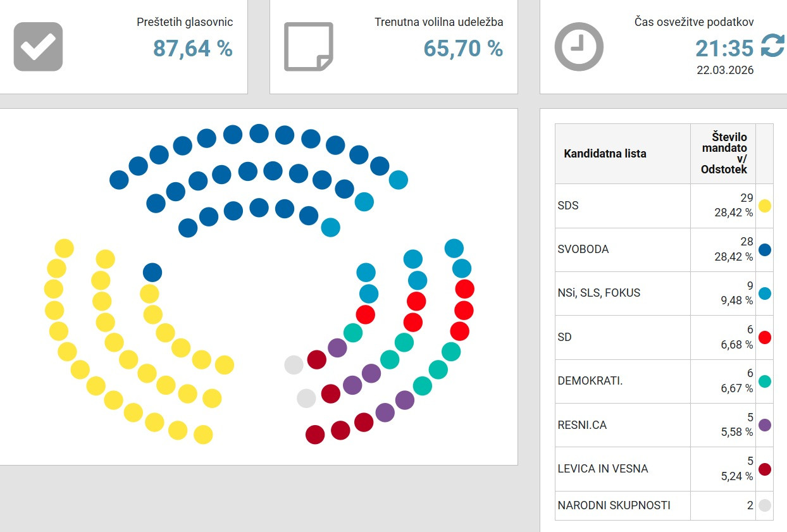Click the DEMOKRATI. teal legend dot
This screenshot has height=532, width=787.
(x=764, y=381)
